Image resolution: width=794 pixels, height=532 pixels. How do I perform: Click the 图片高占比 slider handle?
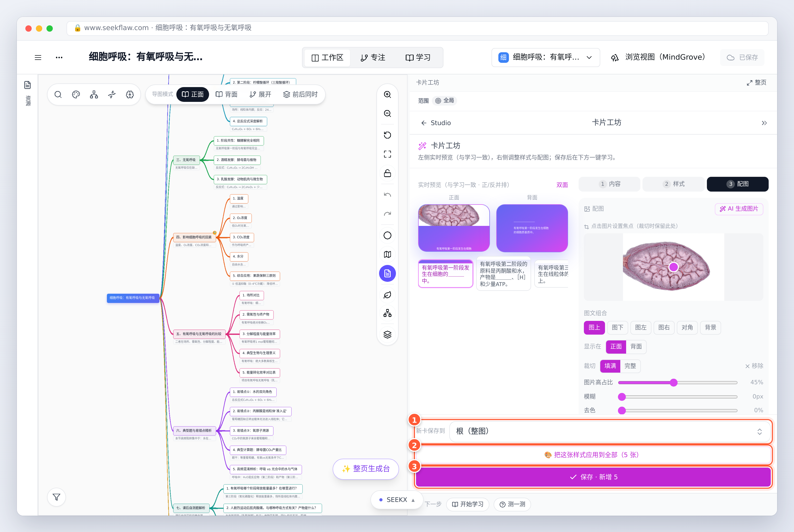pyautogui.click(x=674, y=382)
